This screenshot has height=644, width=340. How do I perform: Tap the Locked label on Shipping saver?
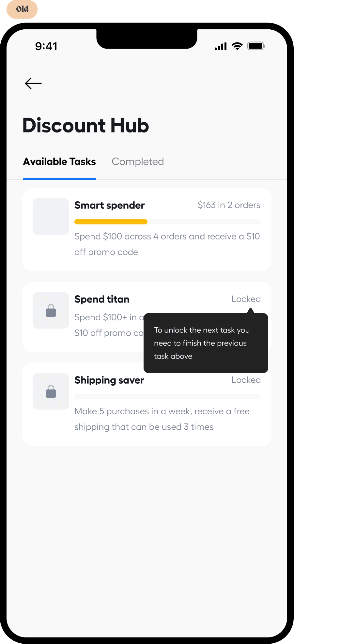pyautogui.click(x=246, y=380)
